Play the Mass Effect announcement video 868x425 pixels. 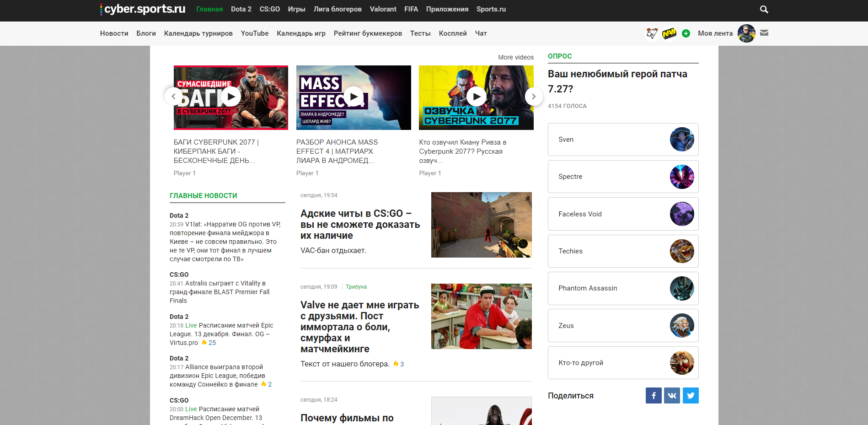pos(354,97)
